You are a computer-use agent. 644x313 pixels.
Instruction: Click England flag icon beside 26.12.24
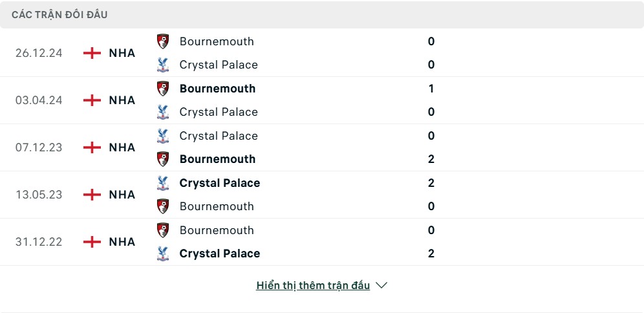[92, 53]
